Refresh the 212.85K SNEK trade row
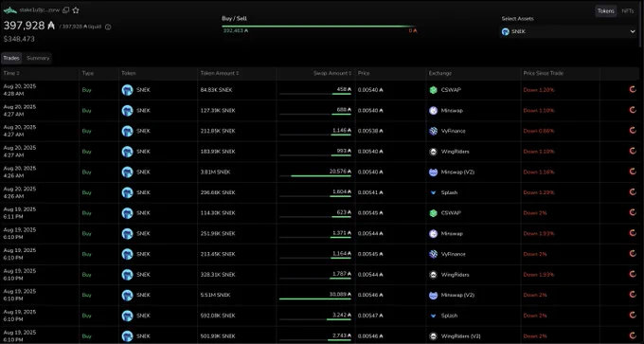The width and height of the screenshot is (644, 344). (x=633, y=131)
